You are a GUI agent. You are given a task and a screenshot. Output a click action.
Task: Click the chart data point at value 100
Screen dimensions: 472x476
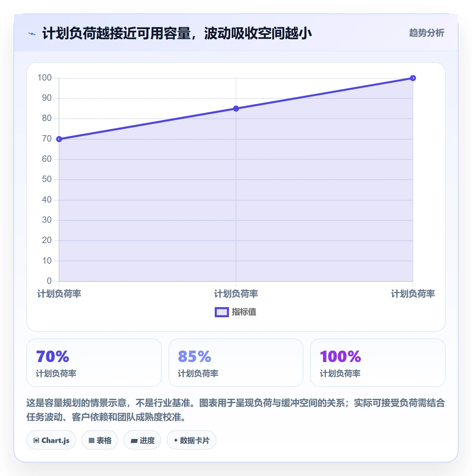413,78
